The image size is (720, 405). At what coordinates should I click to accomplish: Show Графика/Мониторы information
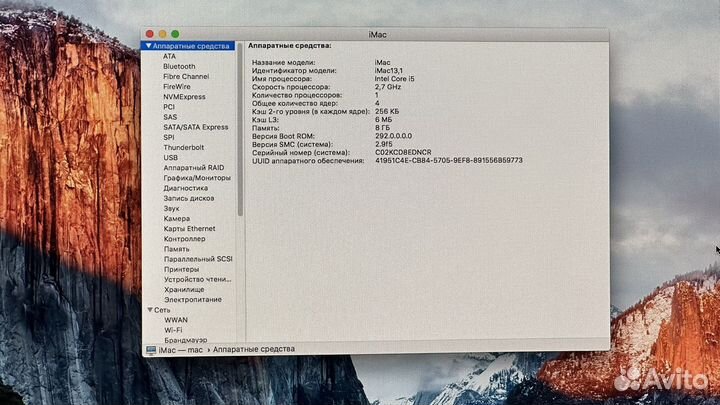click(x=197, y=178)
